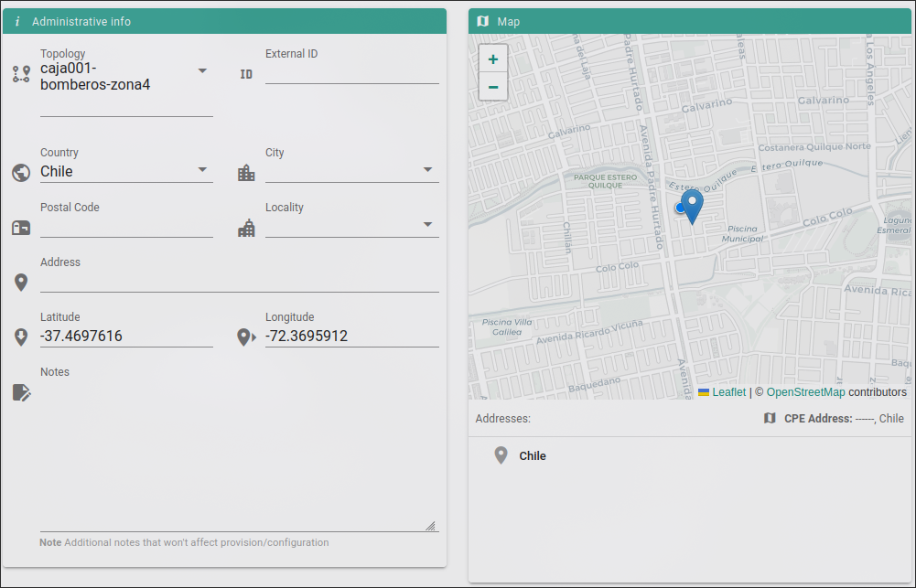Image resolution: width=916 pixels, height=588 pixels.
Task: Open the Country dropdown
Action: 202,169
